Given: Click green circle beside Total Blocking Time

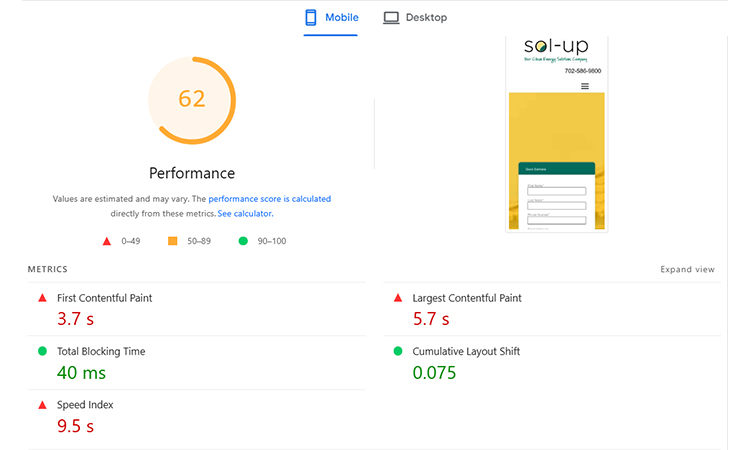Looking at the screenshot, I should click(42, 351).
